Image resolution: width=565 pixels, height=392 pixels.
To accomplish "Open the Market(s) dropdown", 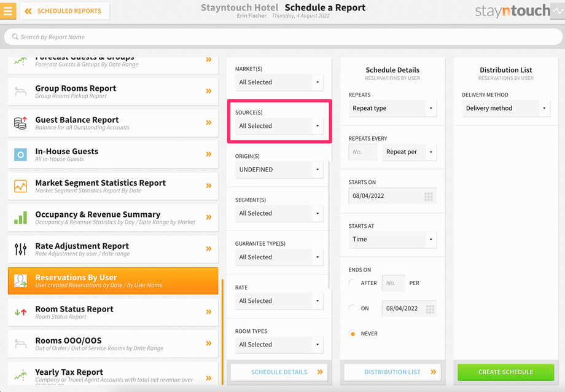I will pyautogui.click(x=279, y=82).
